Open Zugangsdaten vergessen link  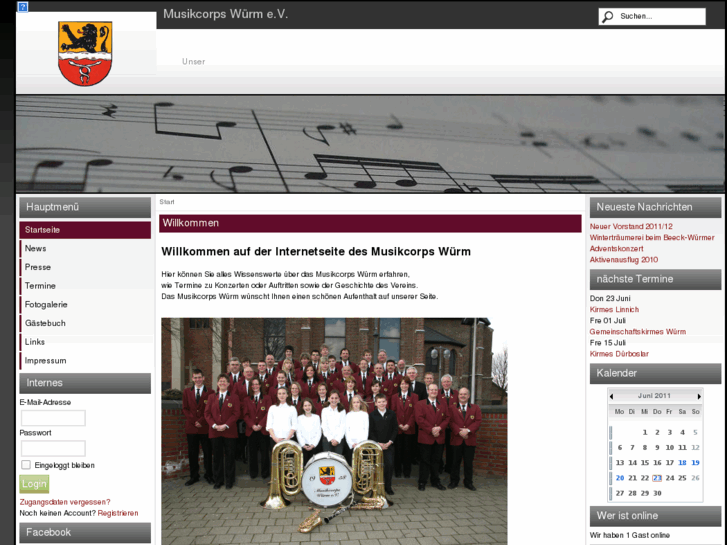pyautogui.click(x=65, y=502)
